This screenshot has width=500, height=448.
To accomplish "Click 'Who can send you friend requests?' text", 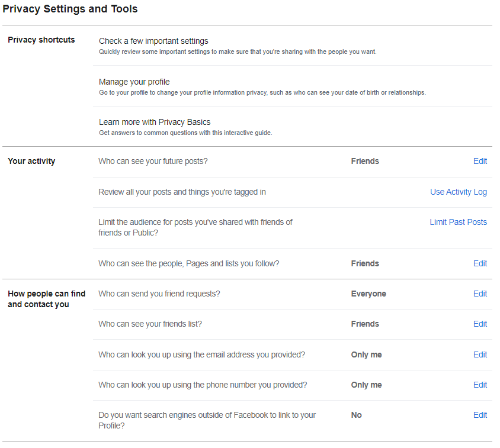I will point(159,294).
